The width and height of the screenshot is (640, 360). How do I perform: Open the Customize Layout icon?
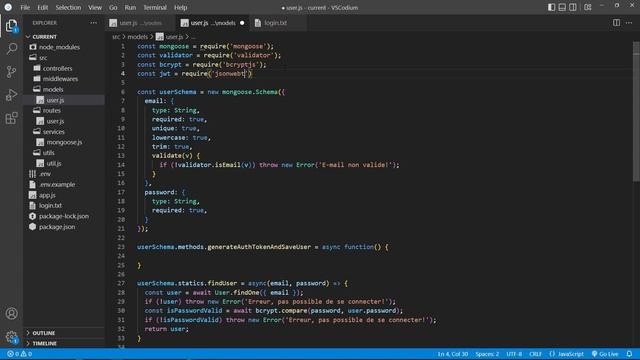tap(588, 7)
